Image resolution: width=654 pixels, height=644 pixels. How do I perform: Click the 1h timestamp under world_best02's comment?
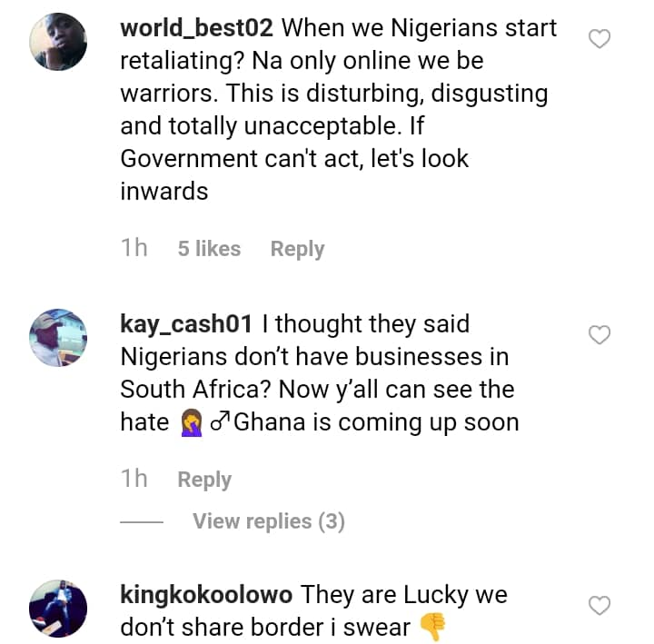point(134,248)
